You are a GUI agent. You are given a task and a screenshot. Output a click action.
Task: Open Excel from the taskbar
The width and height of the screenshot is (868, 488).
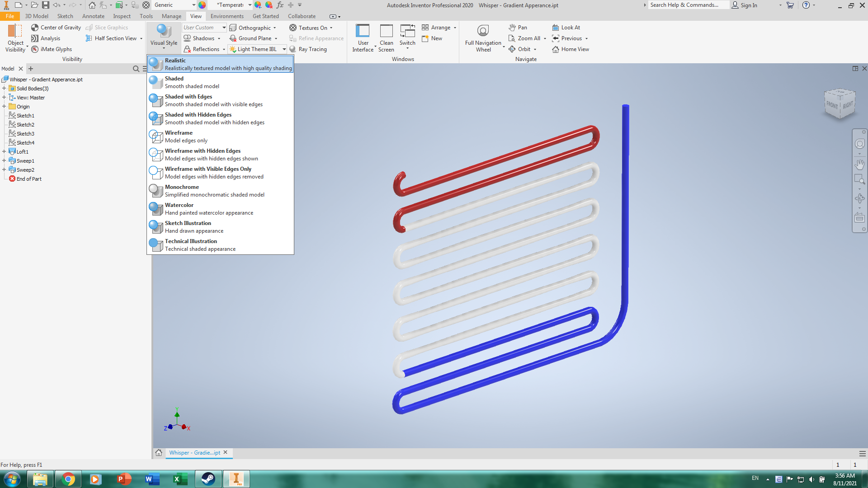(180, 479)
